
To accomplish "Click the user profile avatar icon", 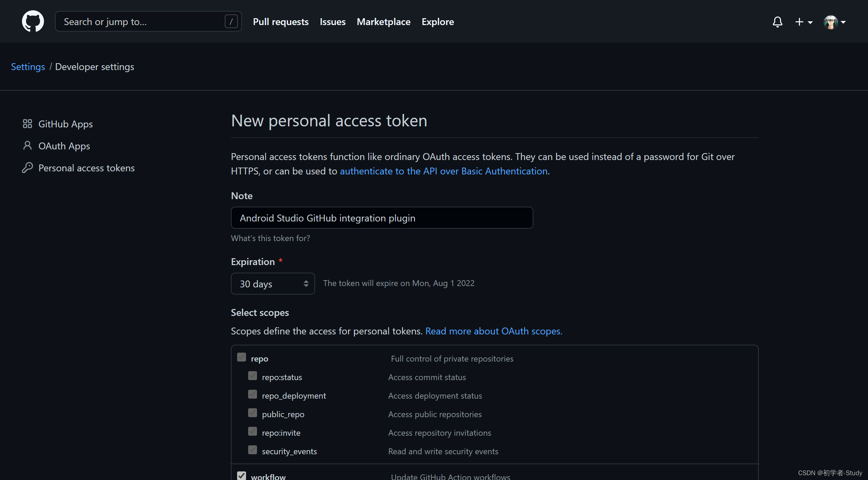I will click(831, 21).
